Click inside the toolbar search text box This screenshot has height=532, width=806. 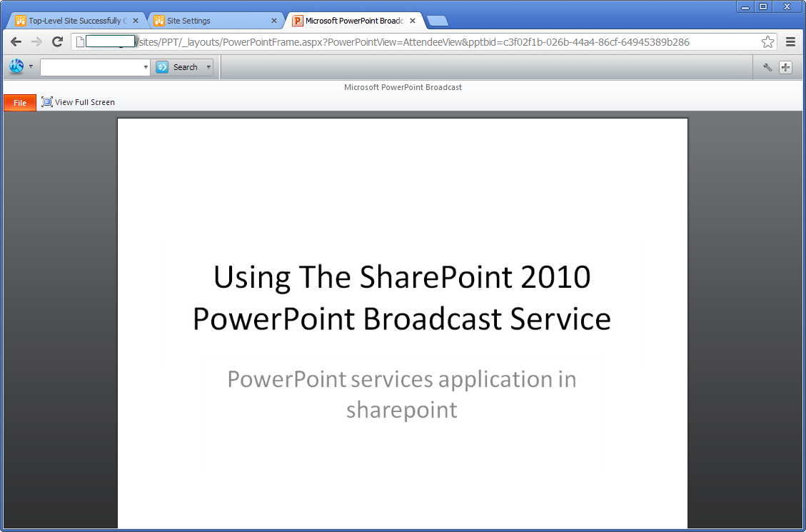pos(91,67)
